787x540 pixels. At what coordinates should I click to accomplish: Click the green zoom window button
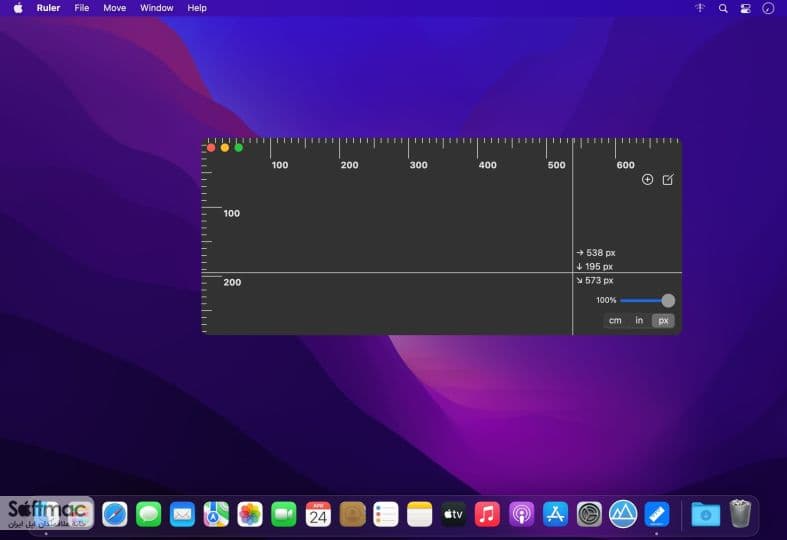click(239, 148)
